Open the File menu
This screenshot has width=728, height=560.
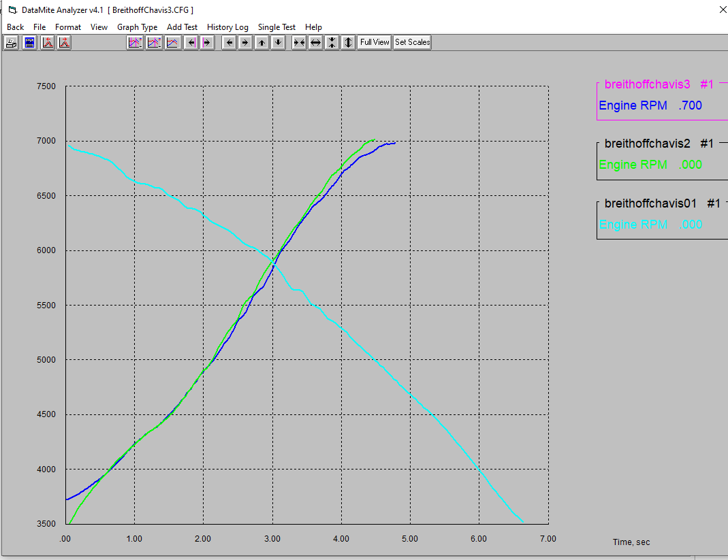pyautogui.click(x=39, y=27)
